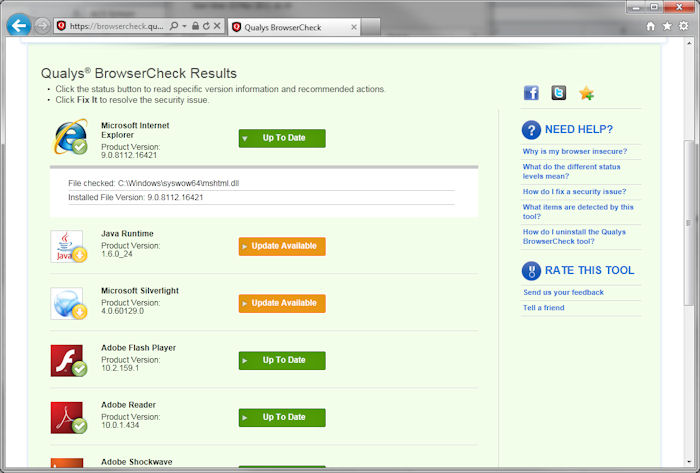Click the Adobe Flash Player product name
This screenshot has height=473, width=700.
(x=138, y=348)
